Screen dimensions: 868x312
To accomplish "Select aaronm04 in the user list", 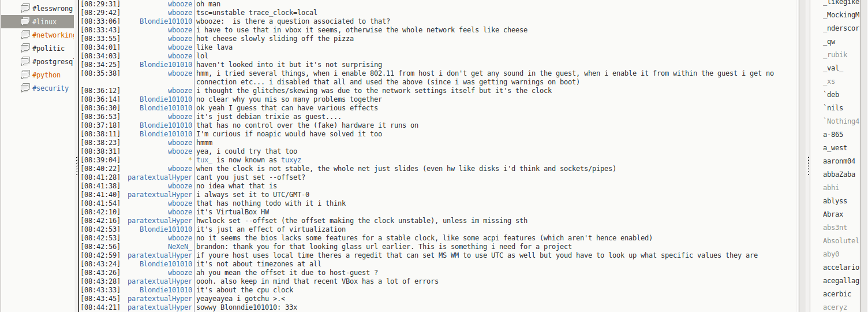I will [839, 161].
